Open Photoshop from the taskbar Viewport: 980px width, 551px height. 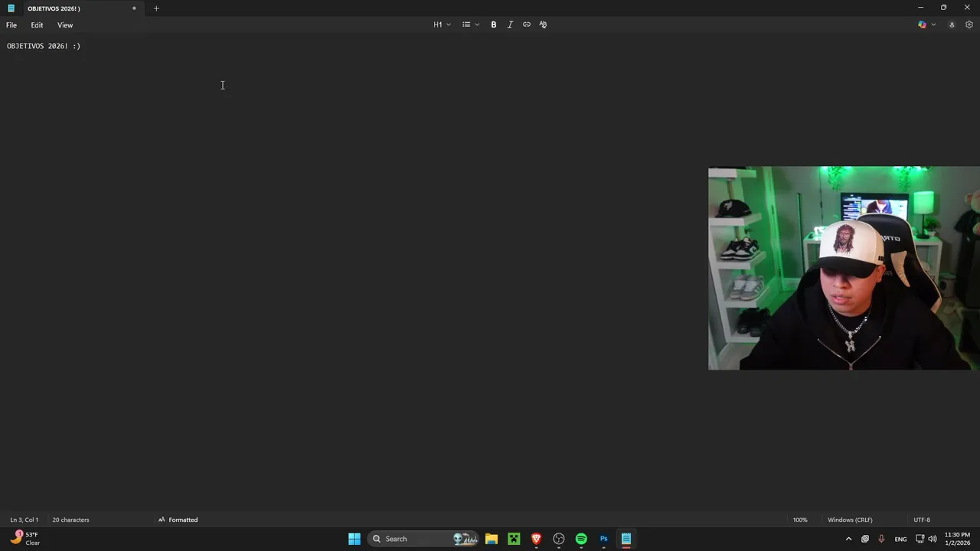[603, 539]
